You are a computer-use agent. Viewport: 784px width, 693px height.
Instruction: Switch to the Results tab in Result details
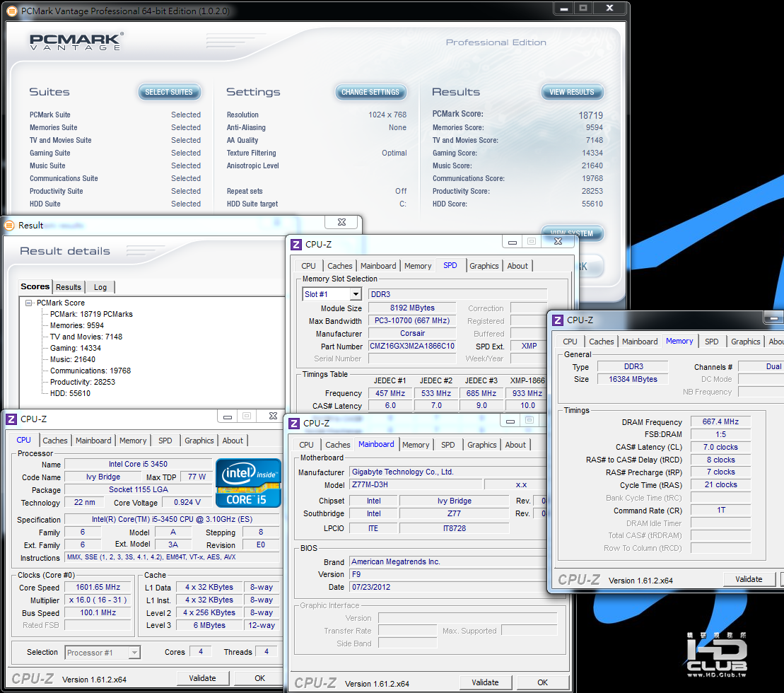tap(69, 288)
